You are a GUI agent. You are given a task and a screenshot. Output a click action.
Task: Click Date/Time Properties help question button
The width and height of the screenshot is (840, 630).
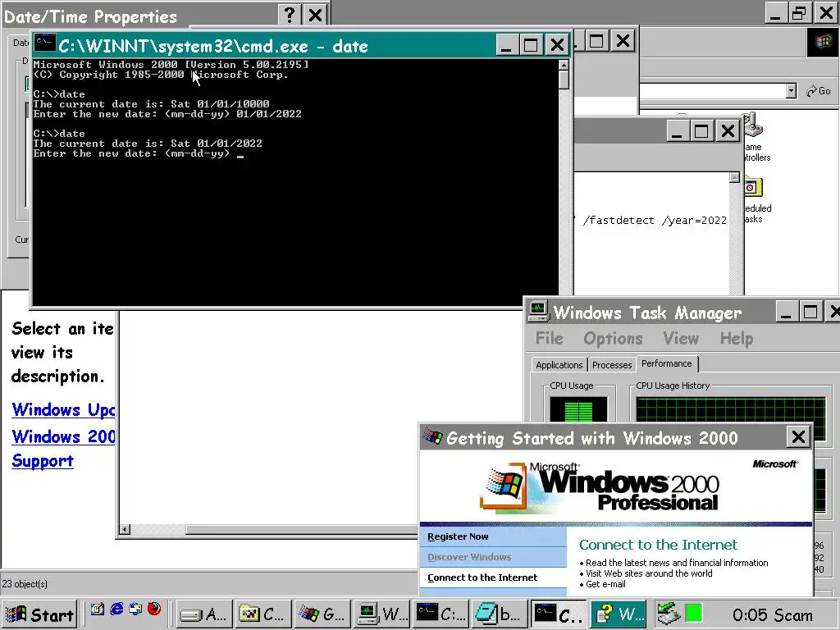tap(290, 15)
